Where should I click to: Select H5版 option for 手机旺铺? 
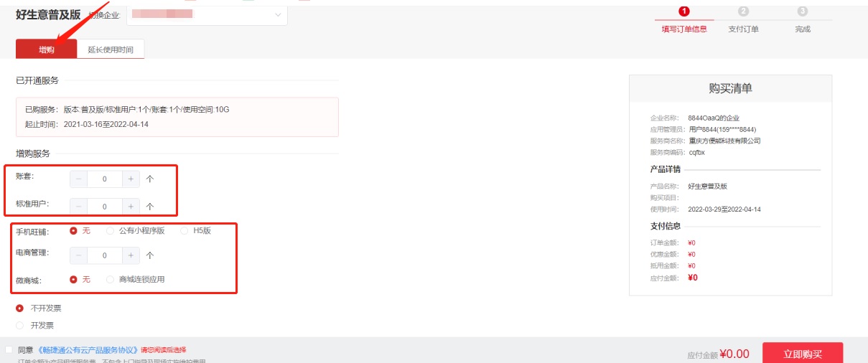pyautogui.click(x=185, y=231)
